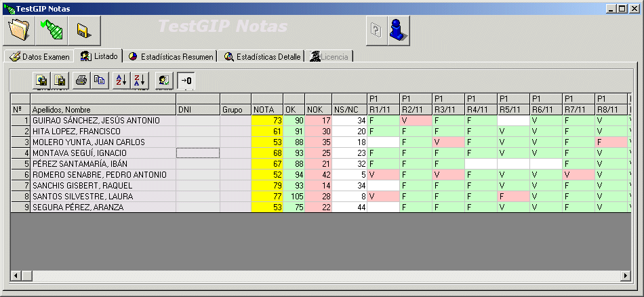Open Estadísticas Detalle tab
644x297 pixels.
pyautogui.click(x=262, y=57)
